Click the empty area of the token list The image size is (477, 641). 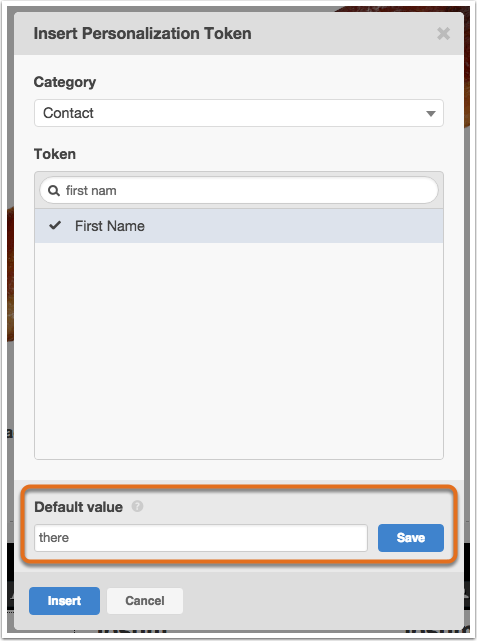[x=239, y=351]
